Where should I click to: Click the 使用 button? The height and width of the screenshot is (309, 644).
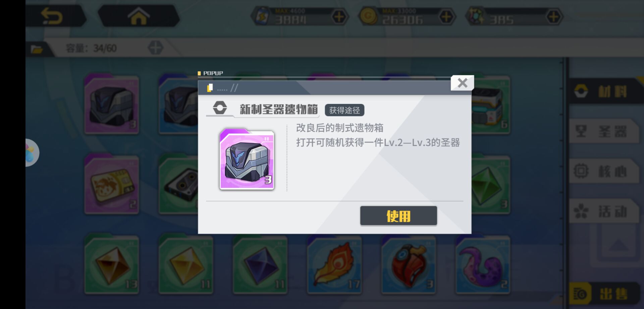(398, 216)
